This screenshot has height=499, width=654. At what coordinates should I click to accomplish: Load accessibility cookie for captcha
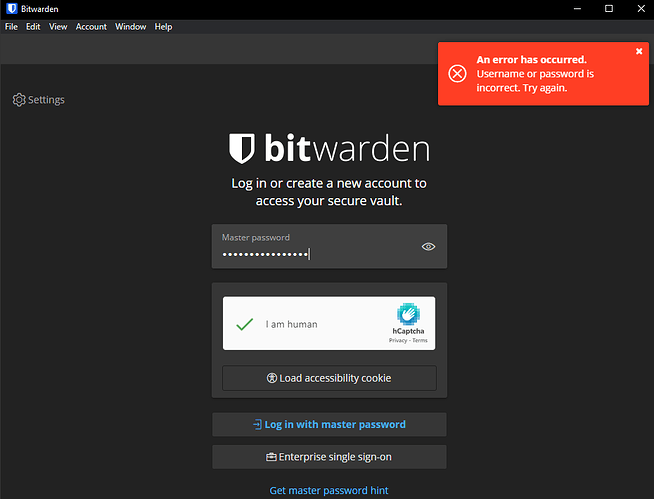pyautogui.click(x=329, y=378)
